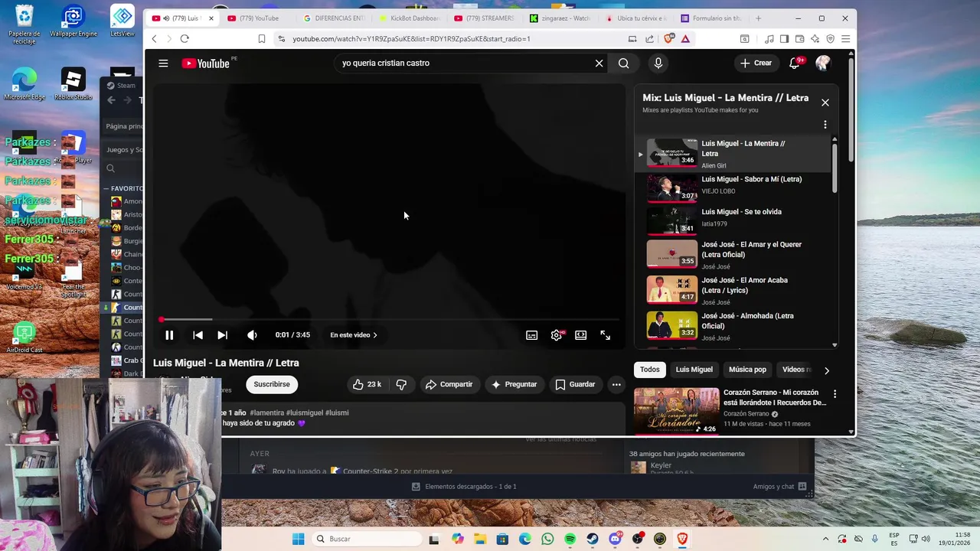Open a new browser tab
This screenshot has height=551, width=980.
point(759,18)
